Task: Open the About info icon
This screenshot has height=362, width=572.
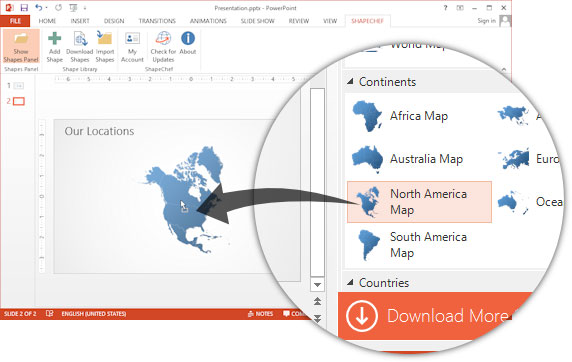Action: (188, 38)
